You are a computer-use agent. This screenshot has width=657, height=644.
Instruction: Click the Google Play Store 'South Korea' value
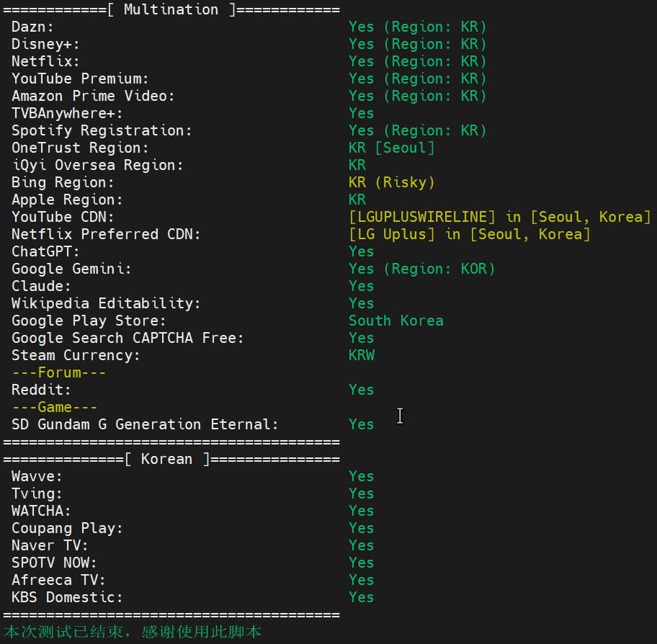(395, 321)
